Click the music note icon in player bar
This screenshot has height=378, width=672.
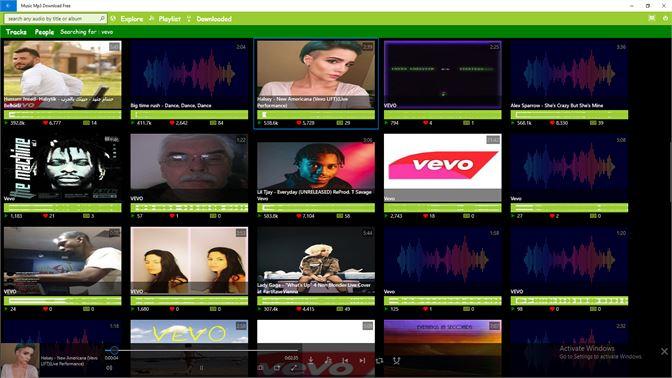click(328, 360)
